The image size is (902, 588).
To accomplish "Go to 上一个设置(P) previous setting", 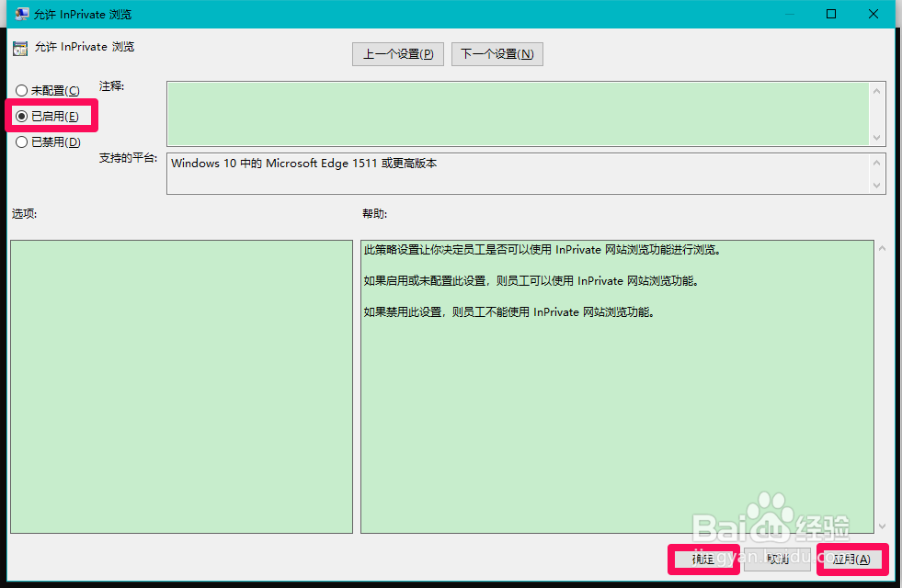I will tap(398, 54).
